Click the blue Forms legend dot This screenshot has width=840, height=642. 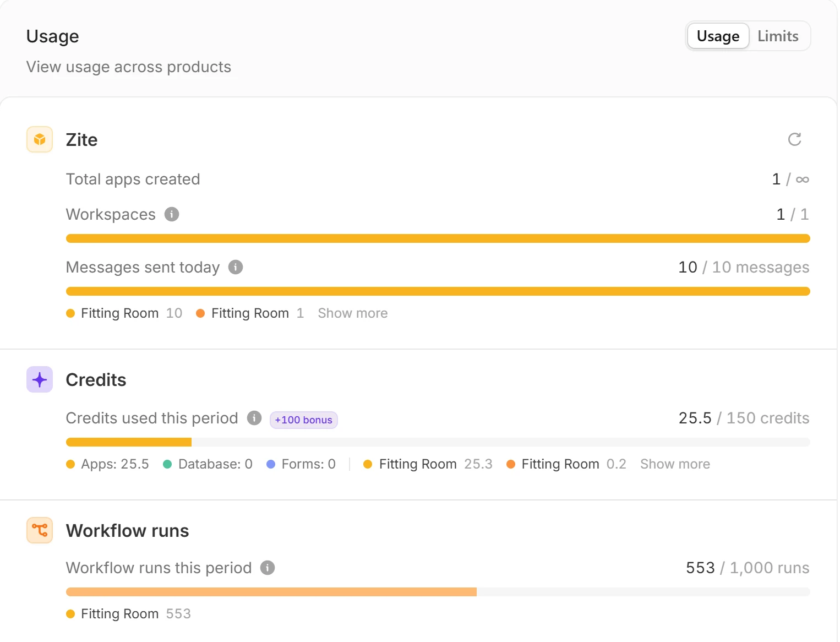point(271,464)
